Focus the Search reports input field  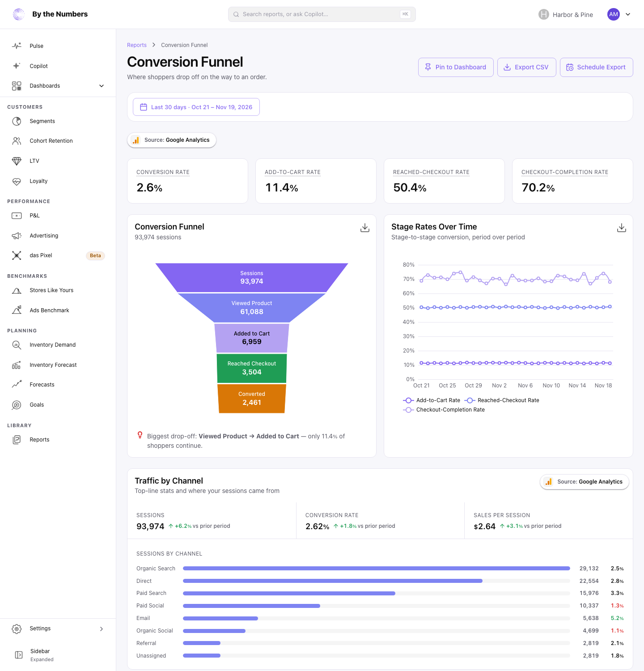(322, 14)
